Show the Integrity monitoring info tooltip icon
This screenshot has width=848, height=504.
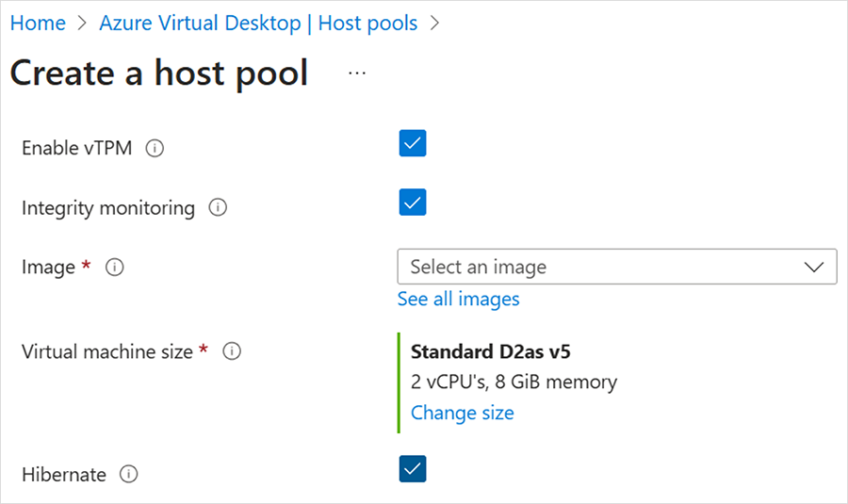pyautogui.click(x=218, y=207)
